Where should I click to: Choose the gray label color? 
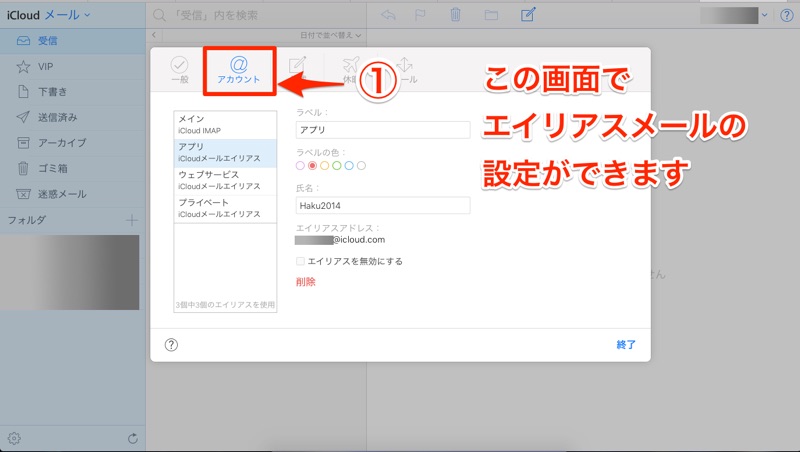click(x=361, y=165)
